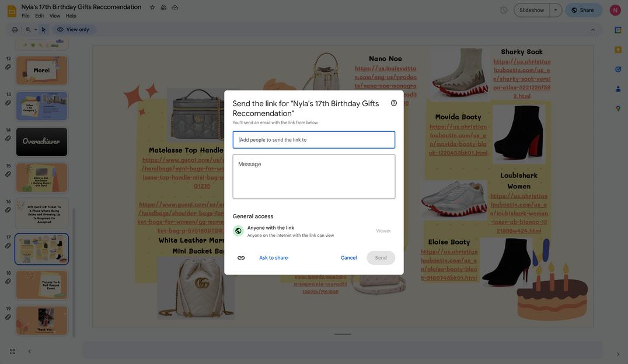
Task: Click the link icon beside slide 19
Action: (8, 317)
